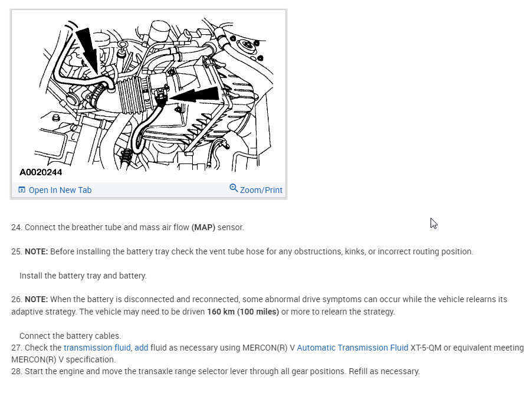532x396 pixels.
Task: Open the diagram via Open In New Tab text
Action: pos(60,190)
